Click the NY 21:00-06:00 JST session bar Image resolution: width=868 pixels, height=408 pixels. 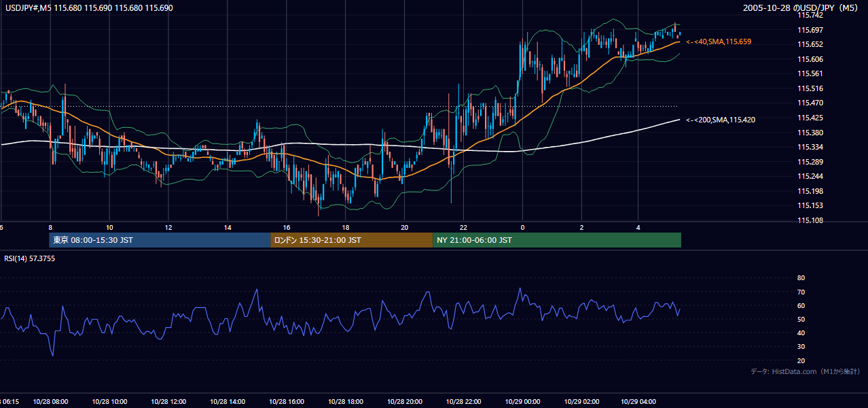click(557, 240)
